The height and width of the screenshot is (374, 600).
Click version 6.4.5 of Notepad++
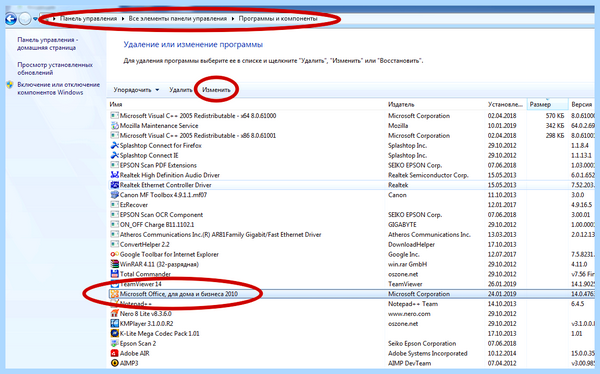578,304
